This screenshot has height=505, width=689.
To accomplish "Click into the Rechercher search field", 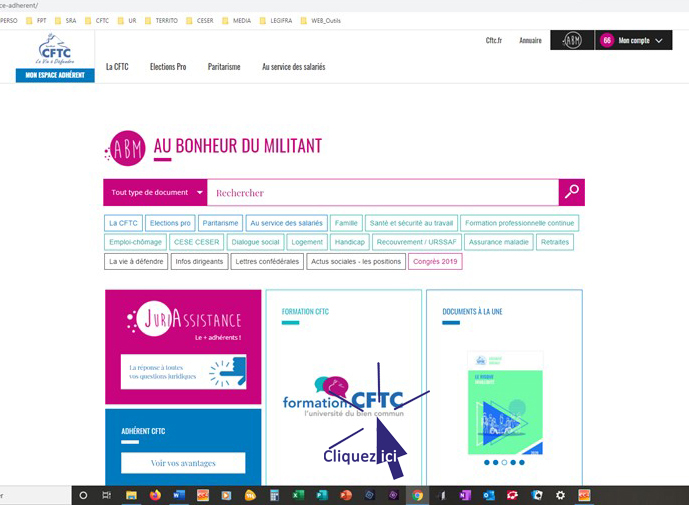I will 383,193.
